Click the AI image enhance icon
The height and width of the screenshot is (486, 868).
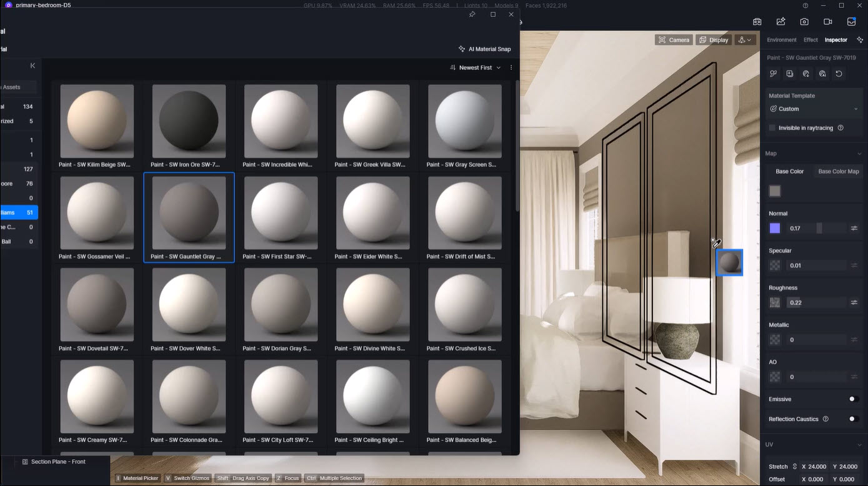coord(781,22)
